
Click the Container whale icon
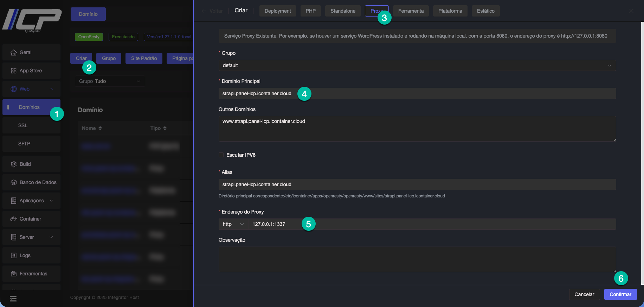[x=14, y=219]
